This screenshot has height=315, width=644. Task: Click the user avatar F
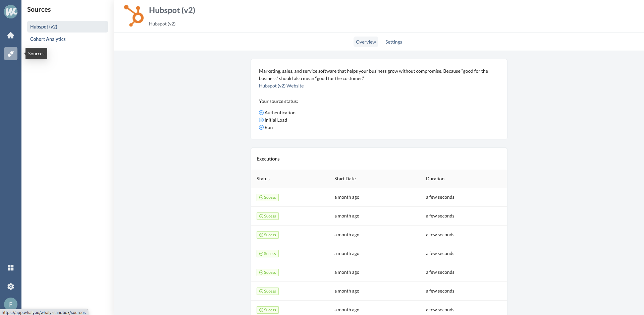coord(11,304)
